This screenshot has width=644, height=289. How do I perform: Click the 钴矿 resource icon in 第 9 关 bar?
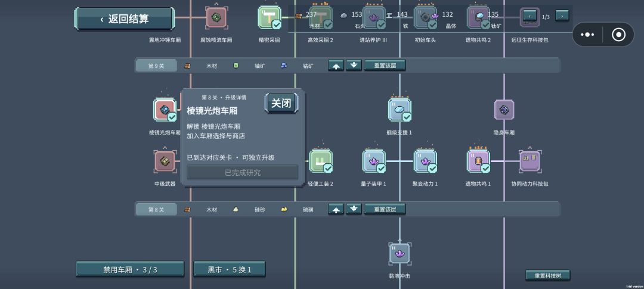(284, 66)
